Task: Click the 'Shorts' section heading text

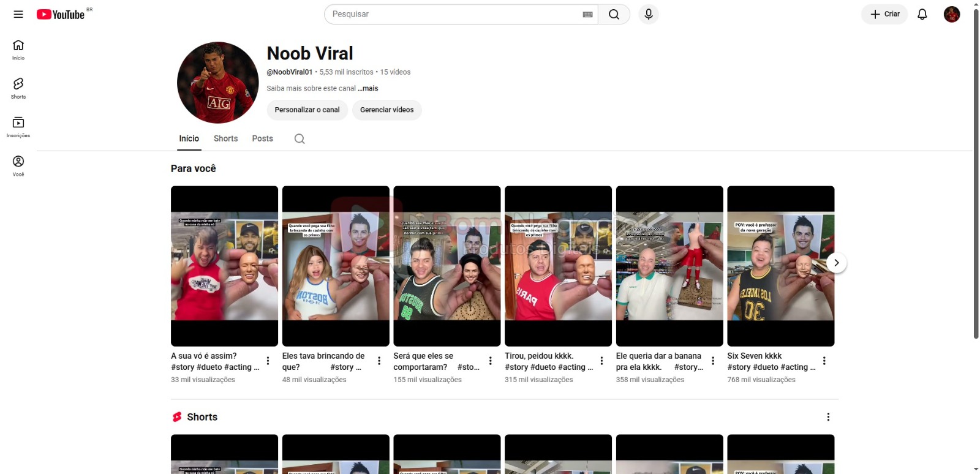Action: pyautogui.click(x=202, y=417)
